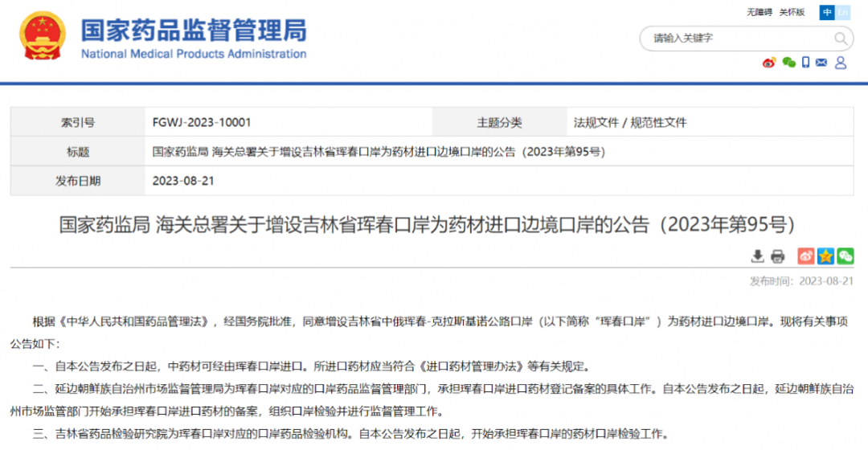868x450 pixels.
Task: Switch language to English En
Action: pos(843,12)
